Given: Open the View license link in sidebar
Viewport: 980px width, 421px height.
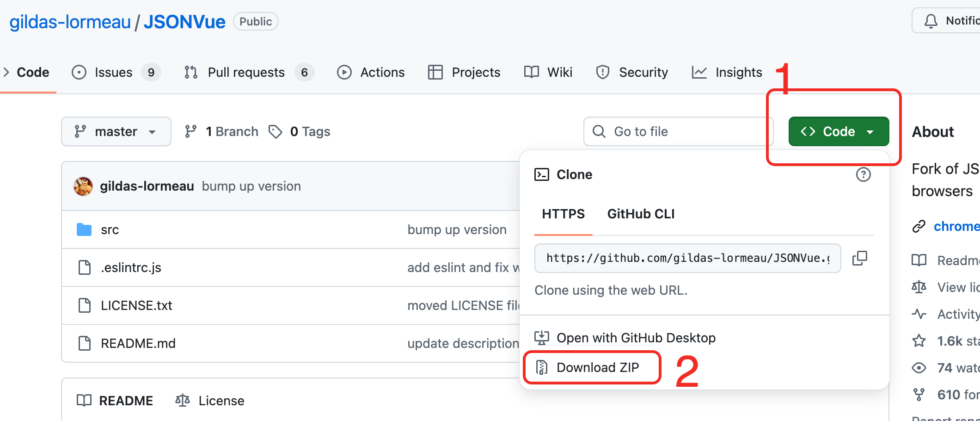Looking at the screenshot, I should [946, 287].
